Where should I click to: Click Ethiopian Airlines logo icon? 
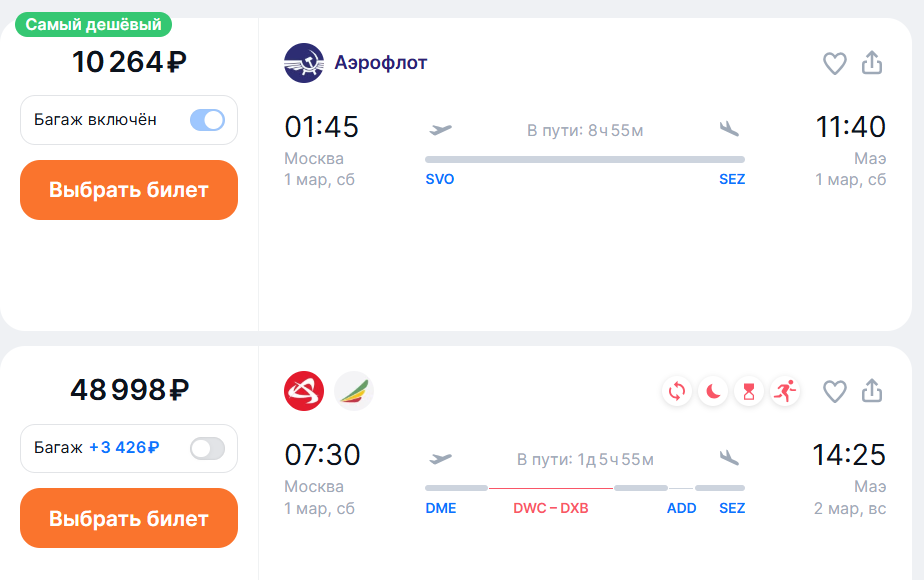(354, 391)
